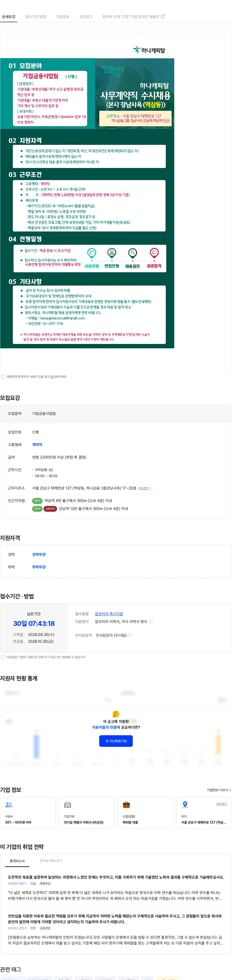The height and width of the screenshot is (980, 232).
Task: Click 대기업 계열사·자회사 (비상장) text
Action: pos(83,822)
